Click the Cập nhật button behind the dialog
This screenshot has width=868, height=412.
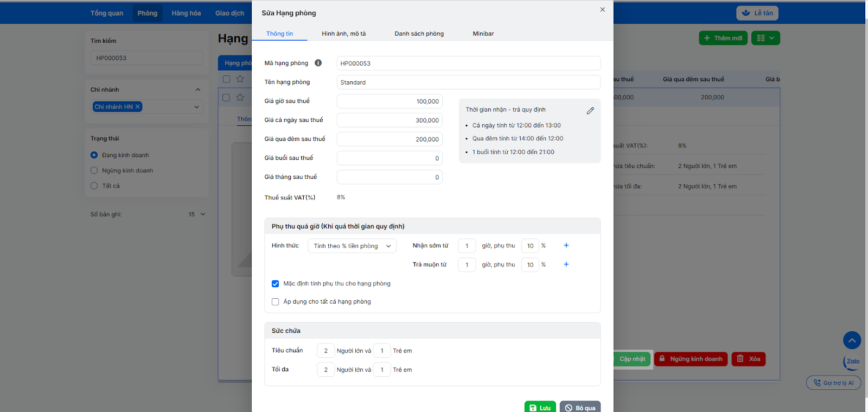[x=633, y=359]
